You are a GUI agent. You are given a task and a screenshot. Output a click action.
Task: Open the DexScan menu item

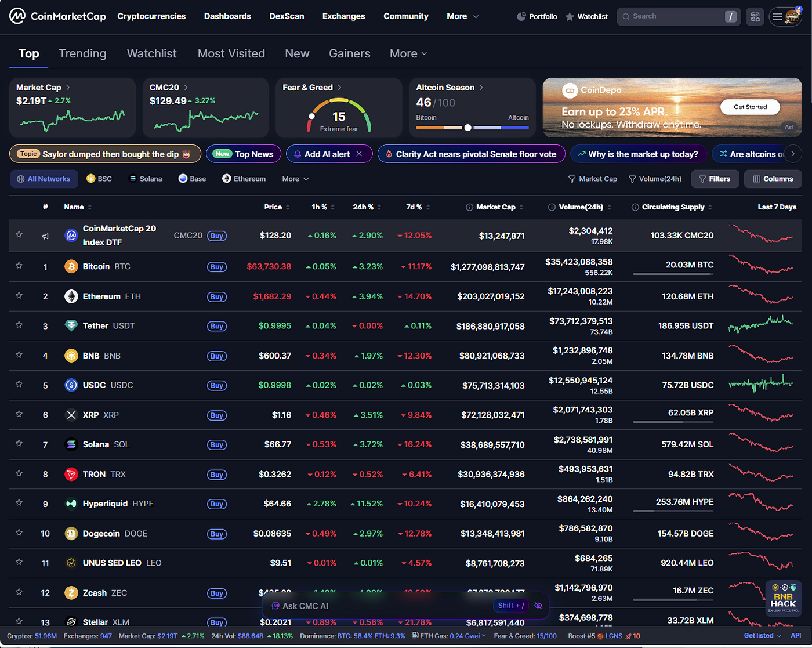pos(287,16)
